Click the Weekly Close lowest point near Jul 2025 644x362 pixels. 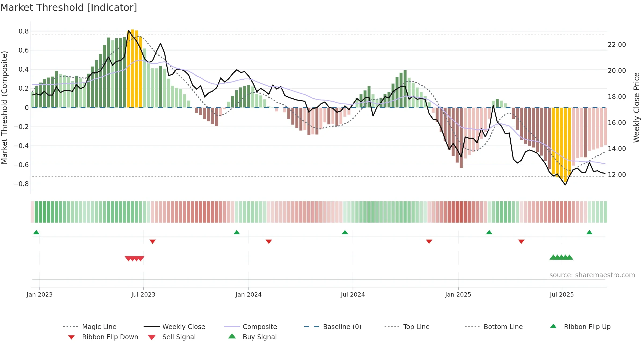(x=565, y=185)
